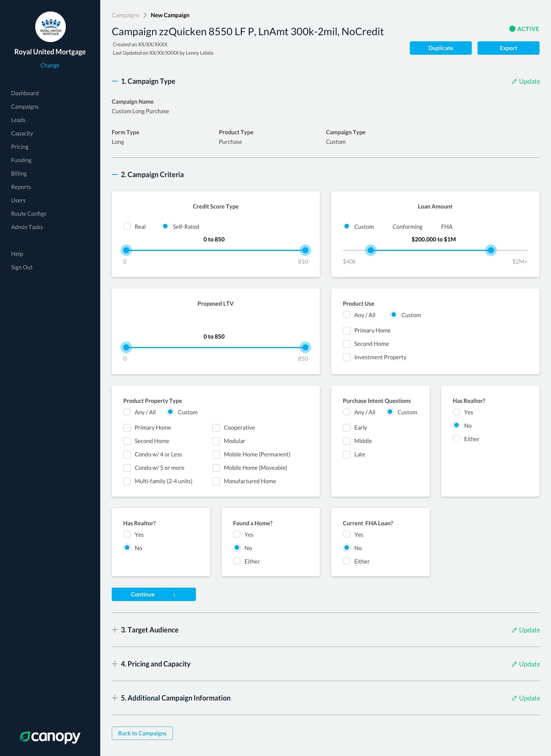Select Self-Rated credit score type
Image resolution: width=551 pixels, height=756 pixels.
[x=165, y=226]
